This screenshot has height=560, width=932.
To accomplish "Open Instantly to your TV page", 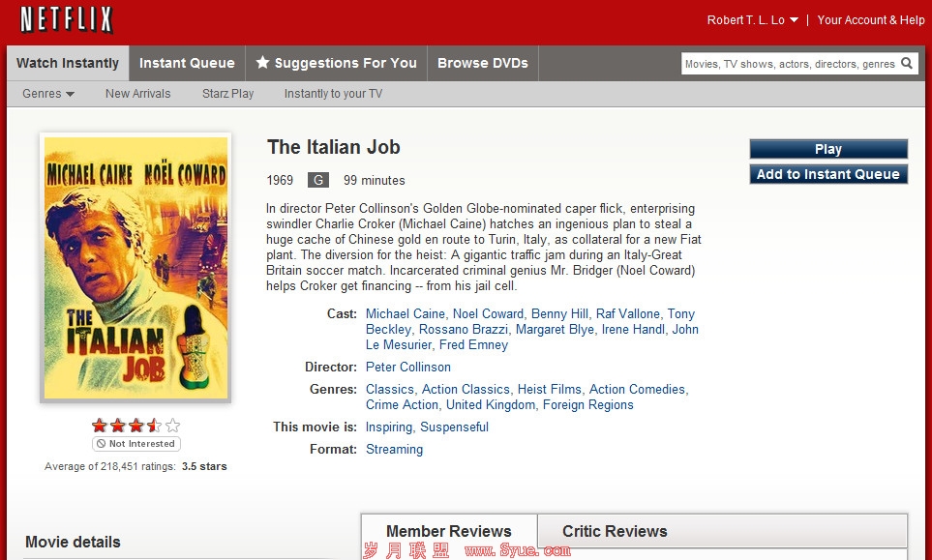I will (334, 94).
